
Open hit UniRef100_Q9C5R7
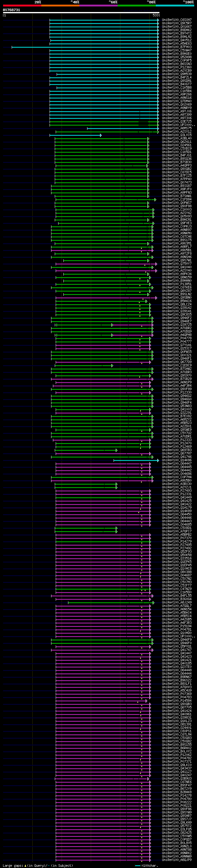coord(177,23)
